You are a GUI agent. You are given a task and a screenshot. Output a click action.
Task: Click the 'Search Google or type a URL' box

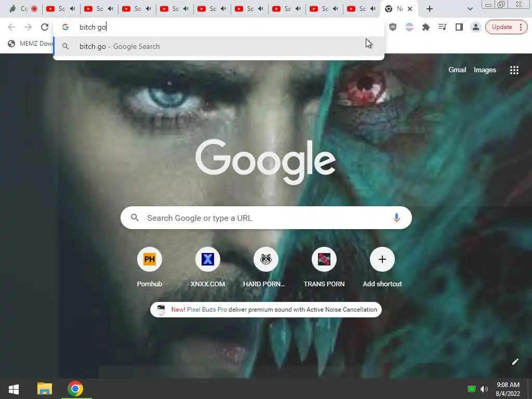[x=266, y=218]
